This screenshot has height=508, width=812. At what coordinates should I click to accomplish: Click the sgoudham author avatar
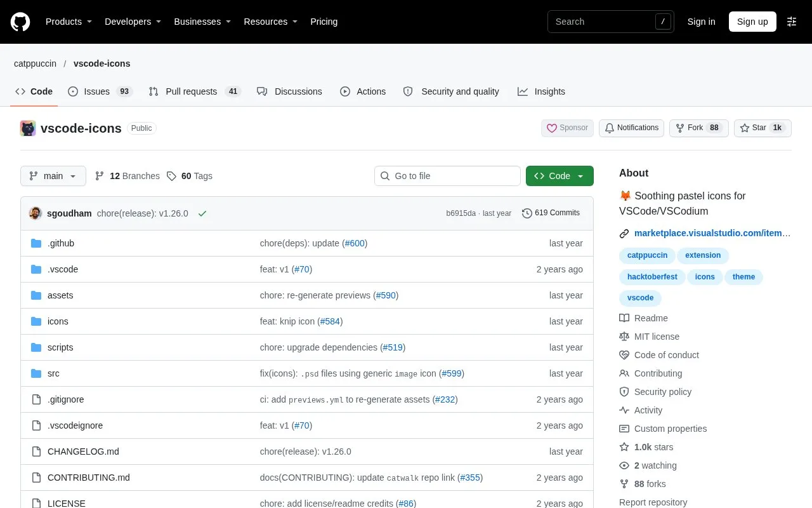36,213
